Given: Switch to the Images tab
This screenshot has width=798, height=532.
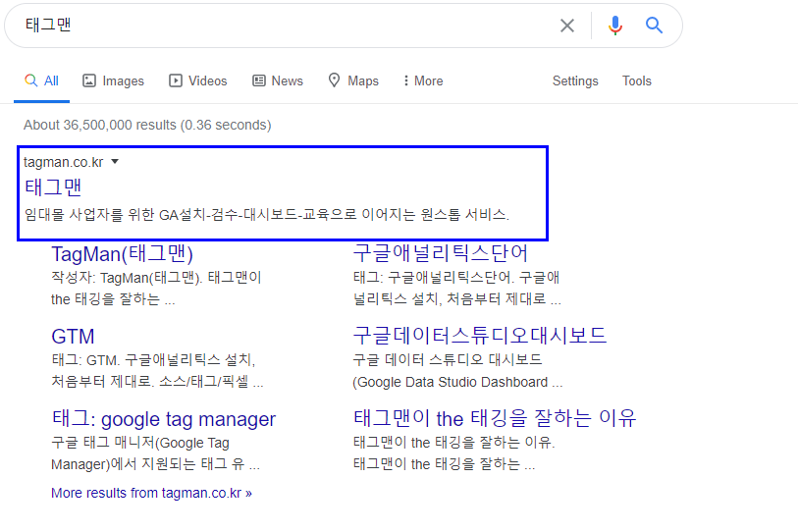Looking at the screenshot, I should coord(114,80).
